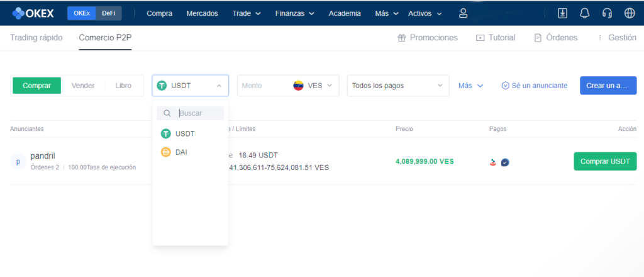Screen dimensions: 644x277
Task: Click the Venezuela flag icon
Action: tap(298, 86)
